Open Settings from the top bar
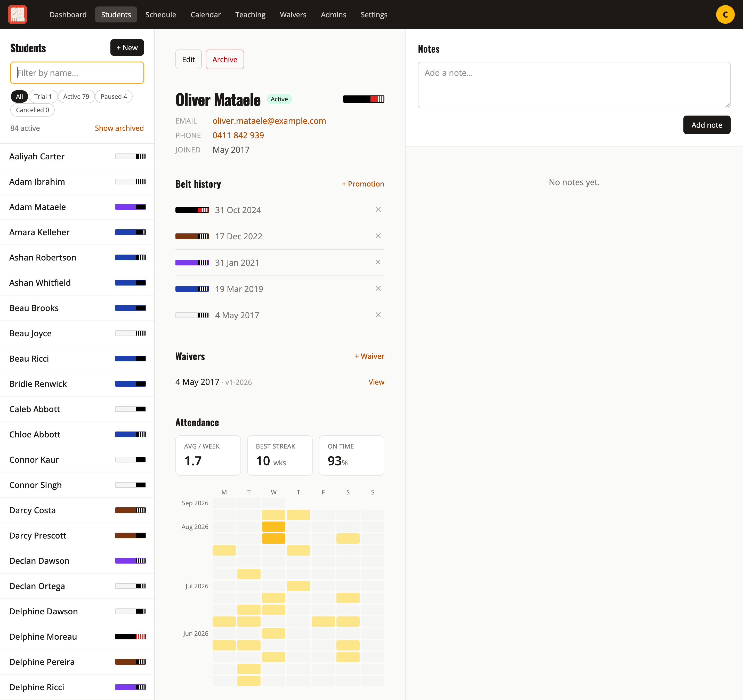 point(374,15)
